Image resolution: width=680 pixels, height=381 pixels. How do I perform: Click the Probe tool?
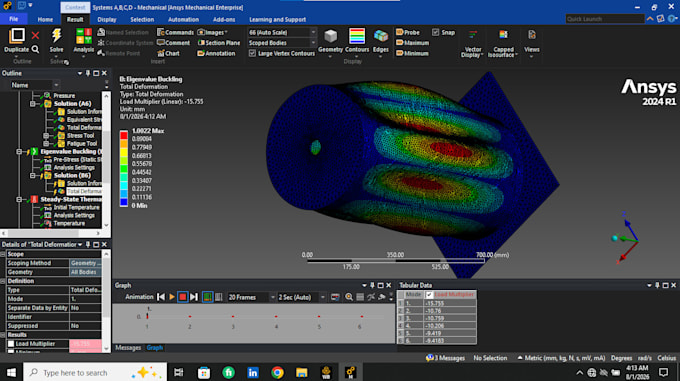coord(408,33)
